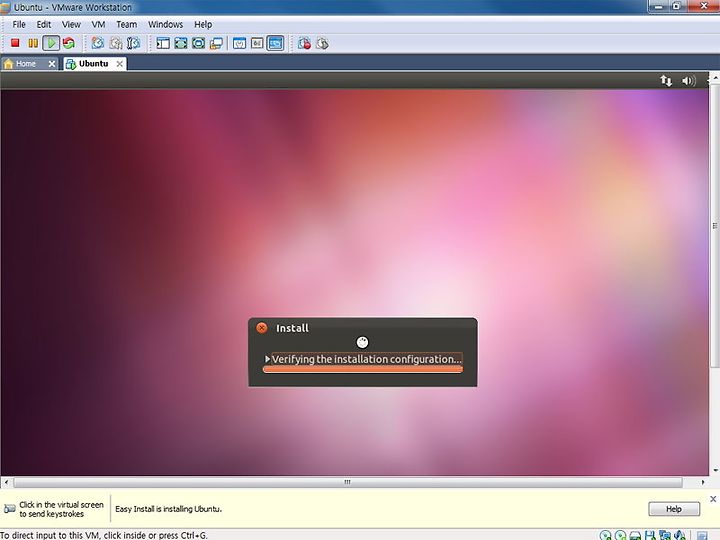Click the keyboard icon beside keystroke hint
The image size is (720, 540).
tap(10, 509)
